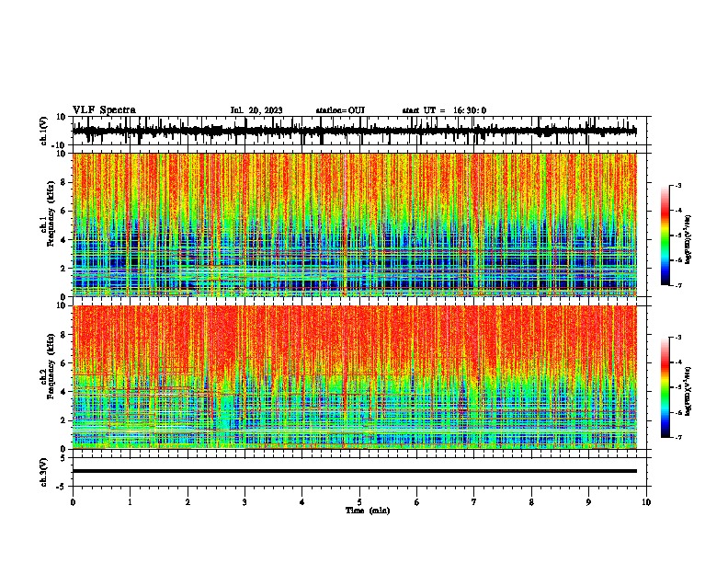This screenshot has width=728, height=563.
Task: Click the "-7" tick on ch.2 colorbar
Action: click(678, 438)
